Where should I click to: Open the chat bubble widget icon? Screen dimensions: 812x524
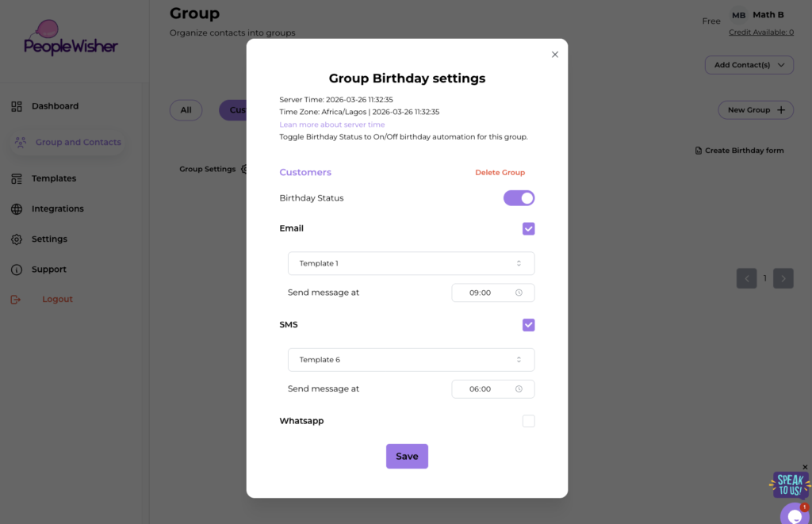(x=794, y=515)
